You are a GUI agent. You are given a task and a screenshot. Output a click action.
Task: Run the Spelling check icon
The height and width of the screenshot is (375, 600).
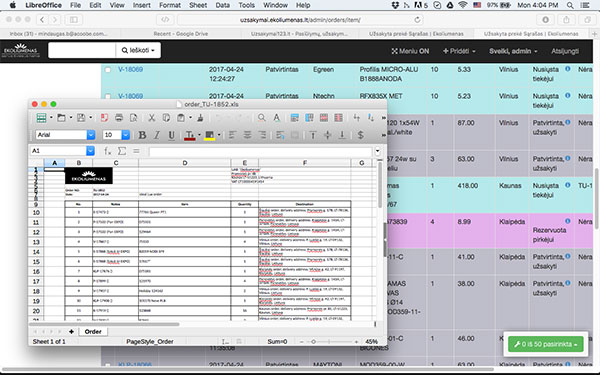tap(276, 118)
